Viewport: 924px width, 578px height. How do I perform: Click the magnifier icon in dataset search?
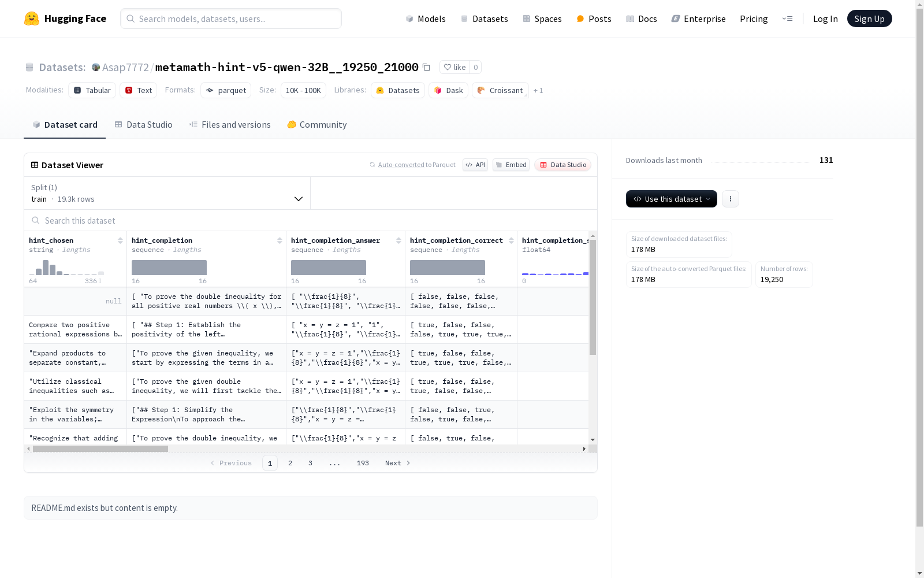36,220
